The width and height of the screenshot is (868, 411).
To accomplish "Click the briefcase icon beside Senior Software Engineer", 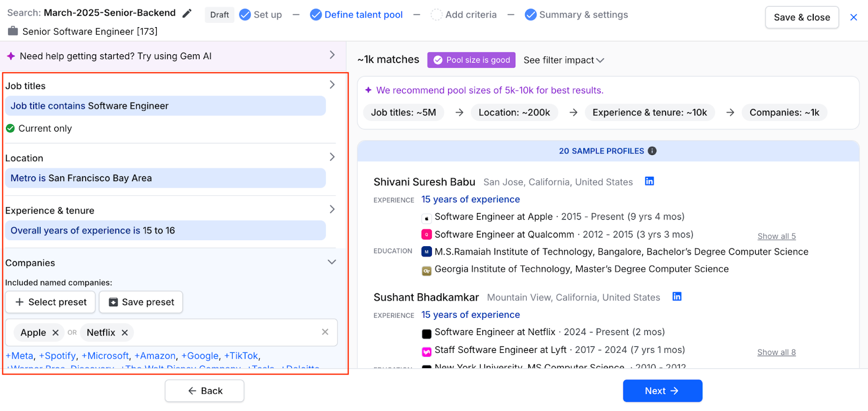I will click(12, 31).
